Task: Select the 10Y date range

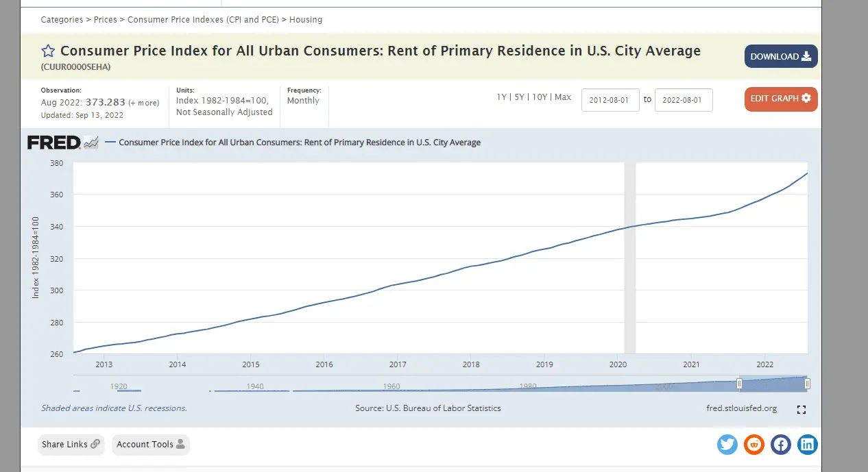Action: coord(540,97)
